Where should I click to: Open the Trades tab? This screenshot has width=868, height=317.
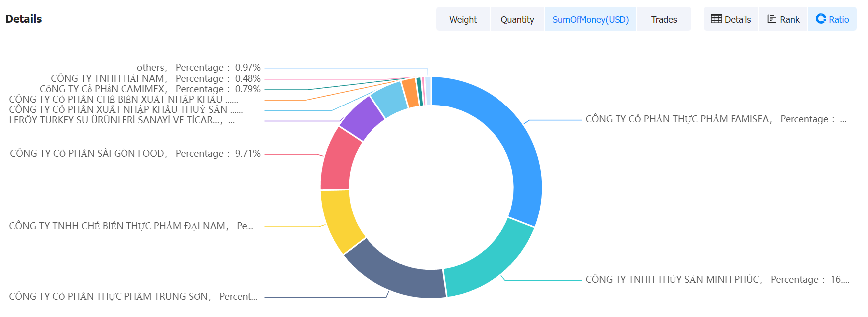point(664,19)
